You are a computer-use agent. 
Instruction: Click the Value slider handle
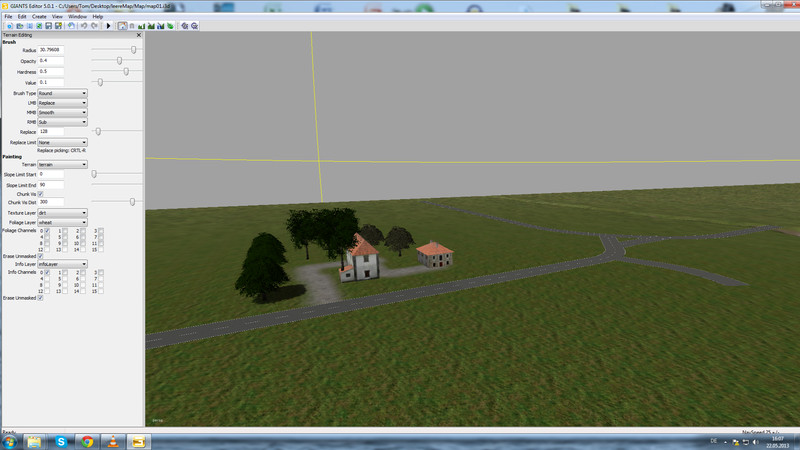point(101,82)
